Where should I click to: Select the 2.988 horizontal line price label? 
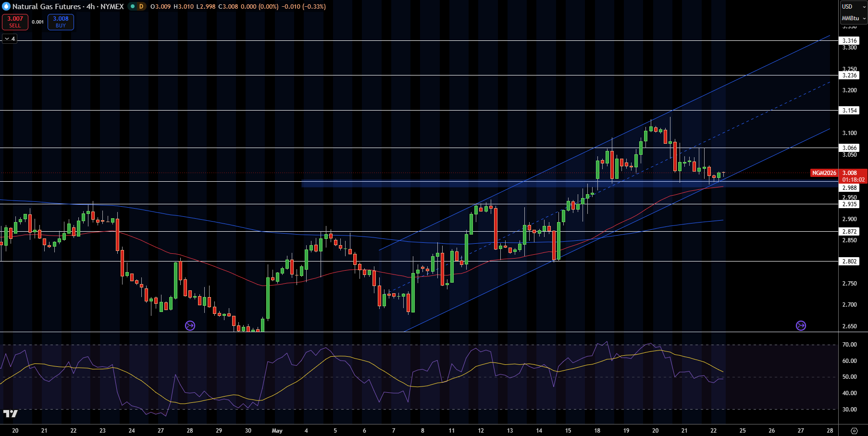(x=849, y=188)
